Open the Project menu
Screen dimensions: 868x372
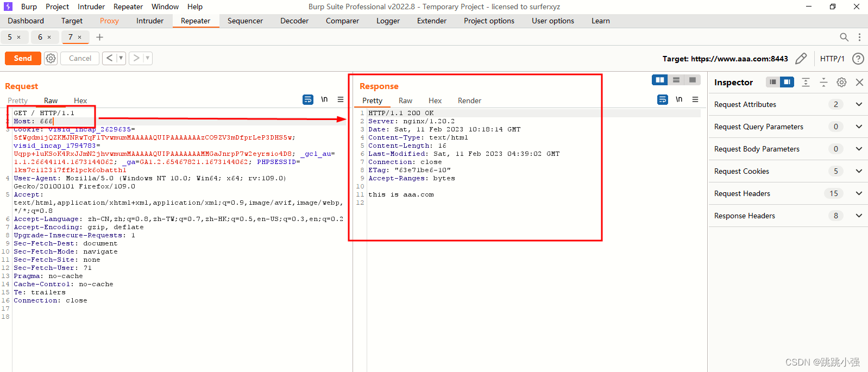[x=57, y=7]
